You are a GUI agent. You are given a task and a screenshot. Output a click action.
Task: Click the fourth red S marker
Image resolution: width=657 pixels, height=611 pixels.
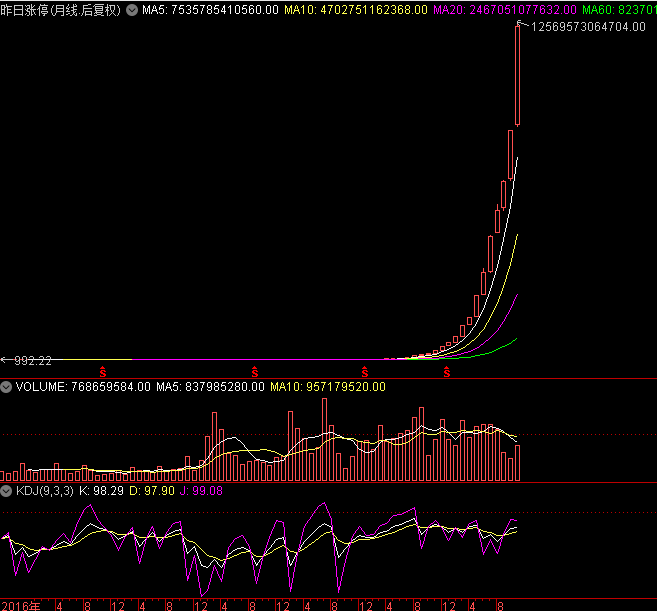coord(447,372)
